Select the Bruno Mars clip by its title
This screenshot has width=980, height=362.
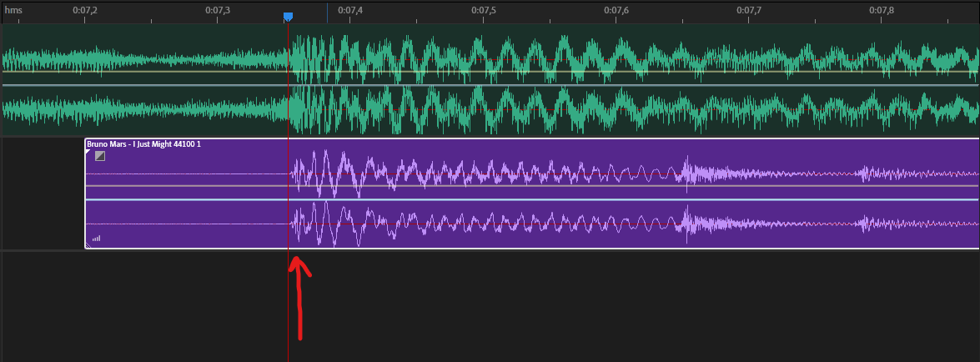point(143,144)
